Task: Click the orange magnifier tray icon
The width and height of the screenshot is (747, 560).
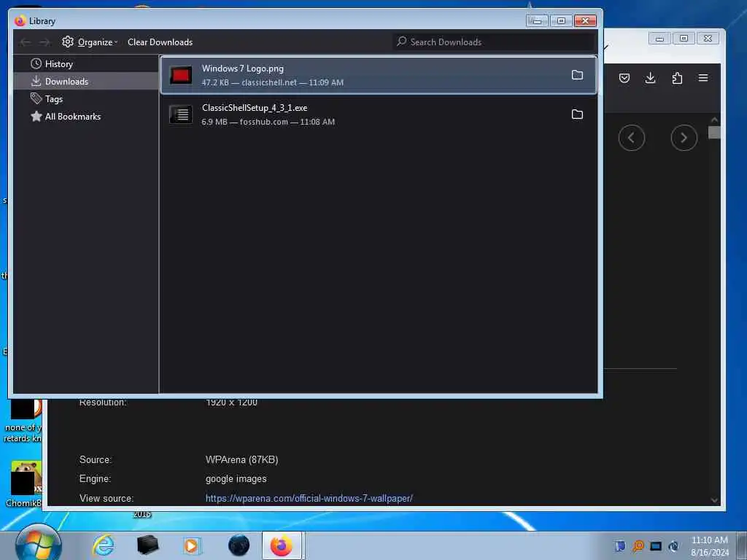Action: 638,546
